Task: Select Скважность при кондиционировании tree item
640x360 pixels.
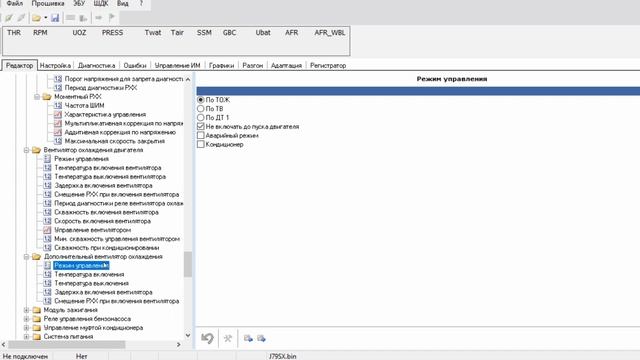Action: point(107,248)
